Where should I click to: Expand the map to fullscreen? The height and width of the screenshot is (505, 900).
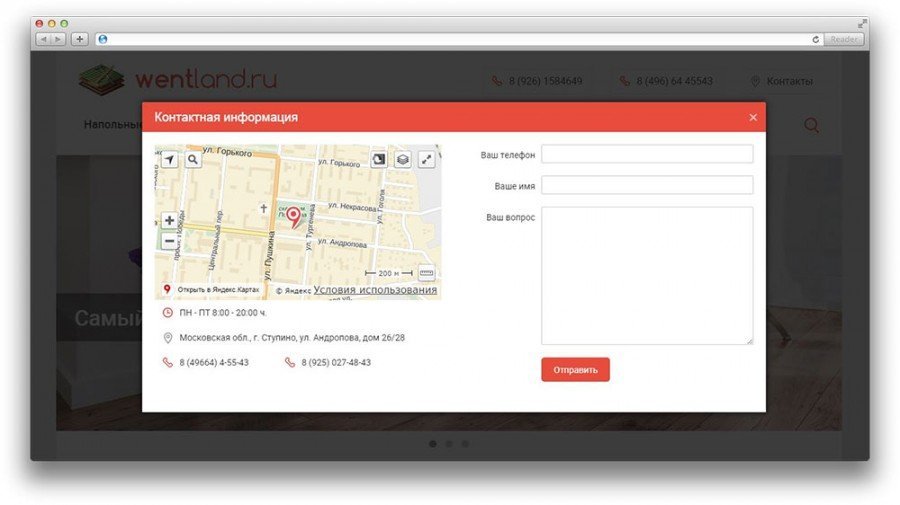[427, 159]
